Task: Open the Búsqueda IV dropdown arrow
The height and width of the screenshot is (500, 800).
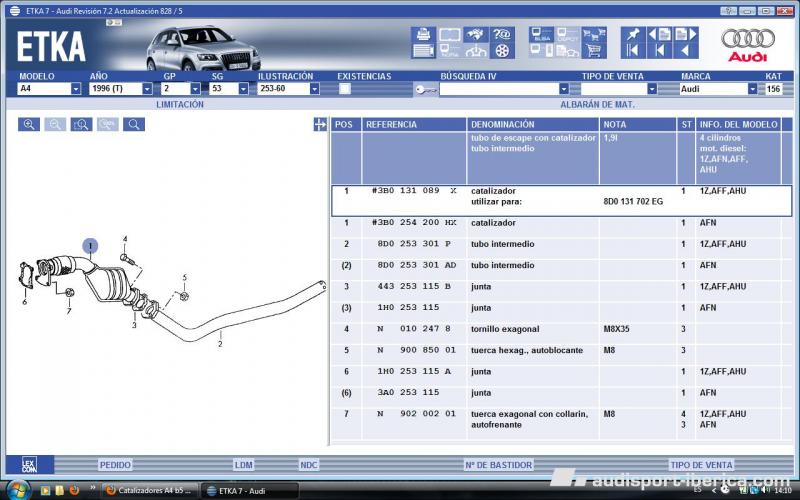Action: point(564,89)
